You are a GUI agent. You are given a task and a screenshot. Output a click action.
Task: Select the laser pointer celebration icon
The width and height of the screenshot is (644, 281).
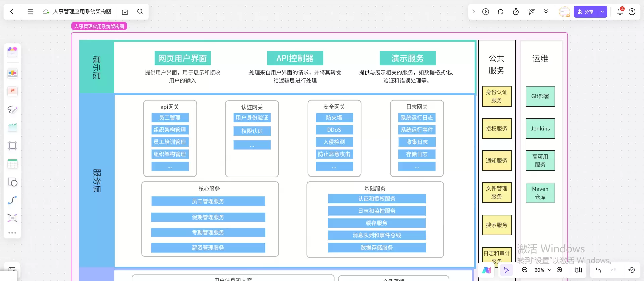click(531, 12)
